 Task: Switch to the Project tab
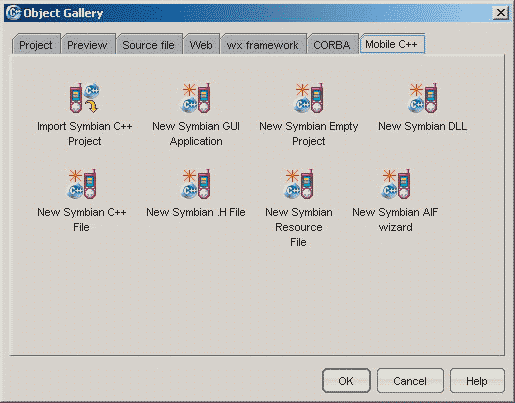(36, 45)
